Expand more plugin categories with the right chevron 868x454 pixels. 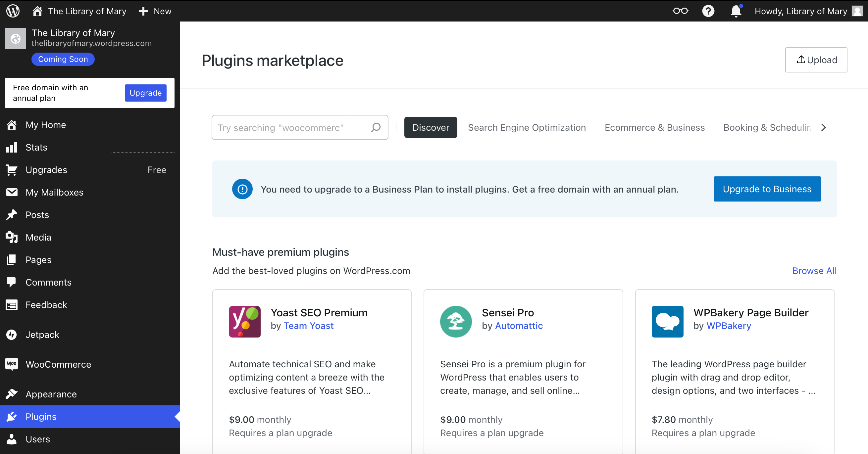coord(824,127)
